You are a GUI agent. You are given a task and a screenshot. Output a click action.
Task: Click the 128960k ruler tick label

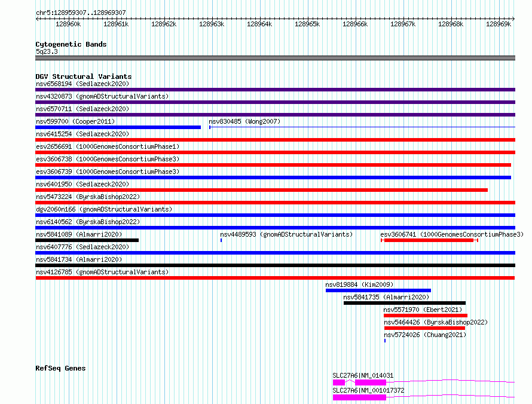pos(68,24)
